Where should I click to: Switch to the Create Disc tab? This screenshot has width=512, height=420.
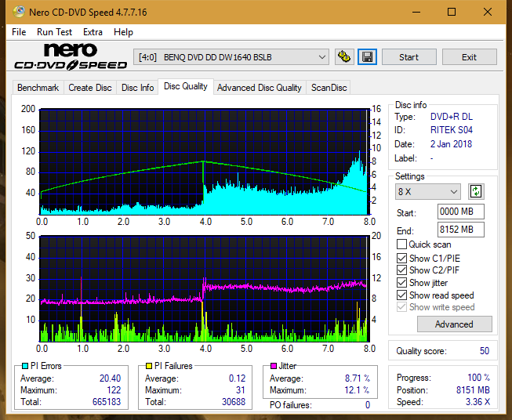click(90, 88)
